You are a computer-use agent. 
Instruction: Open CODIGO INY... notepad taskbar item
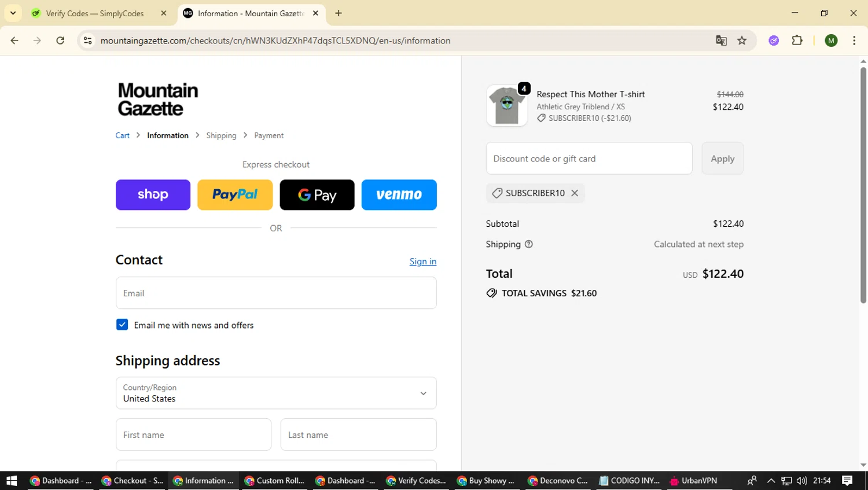pos(630,481)
